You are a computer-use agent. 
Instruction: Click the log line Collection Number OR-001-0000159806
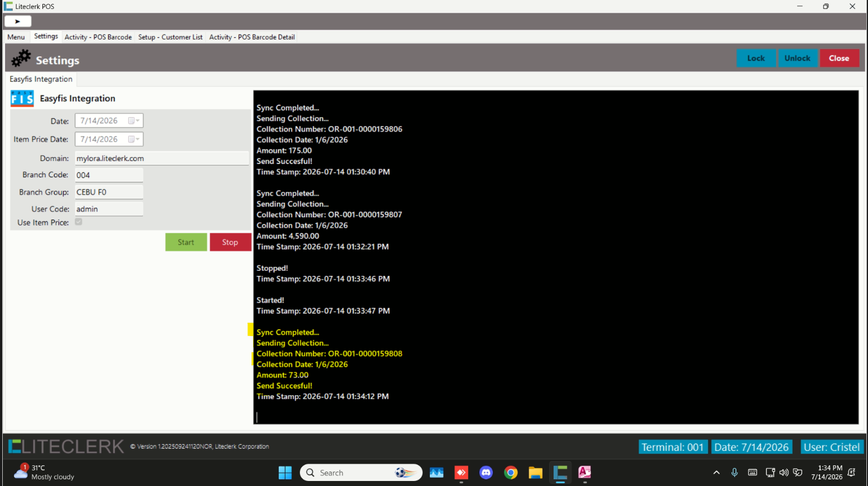tap(329, 129)
